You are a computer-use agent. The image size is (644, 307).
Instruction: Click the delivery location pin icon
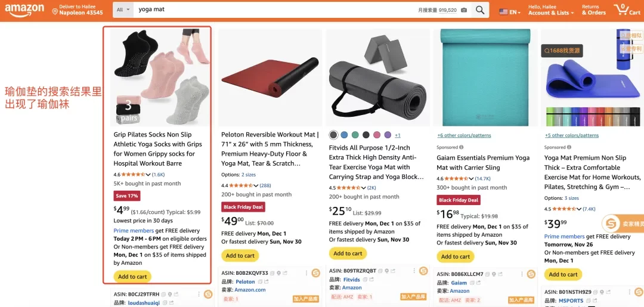(55, 10)
